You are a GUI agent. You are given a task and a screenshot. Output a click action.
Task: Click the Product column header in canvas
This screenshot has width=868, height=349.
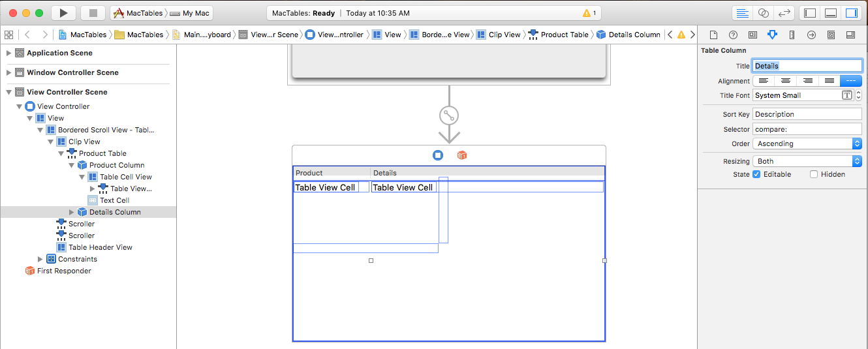pos(332,173)
